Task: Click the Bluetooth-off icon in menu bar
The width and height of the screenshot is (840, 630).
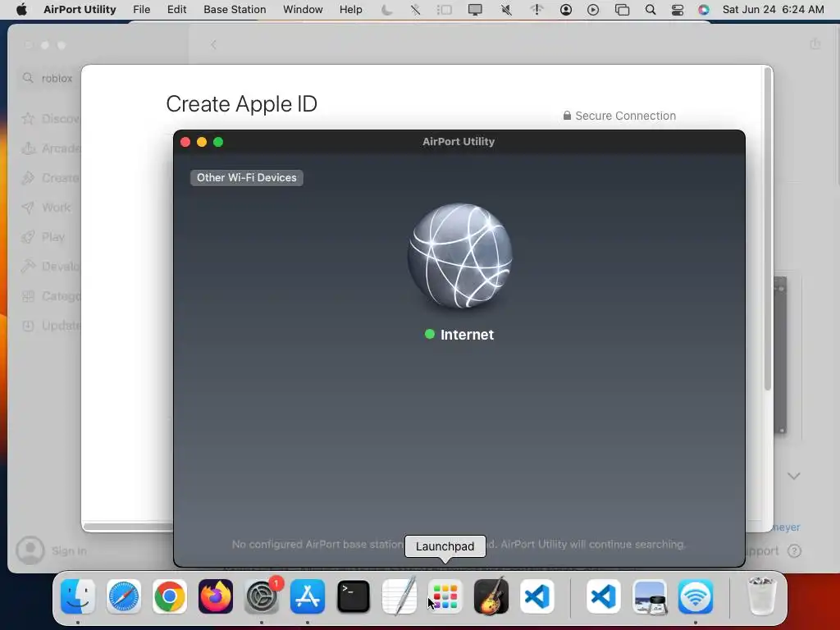Action: [415, 10]
